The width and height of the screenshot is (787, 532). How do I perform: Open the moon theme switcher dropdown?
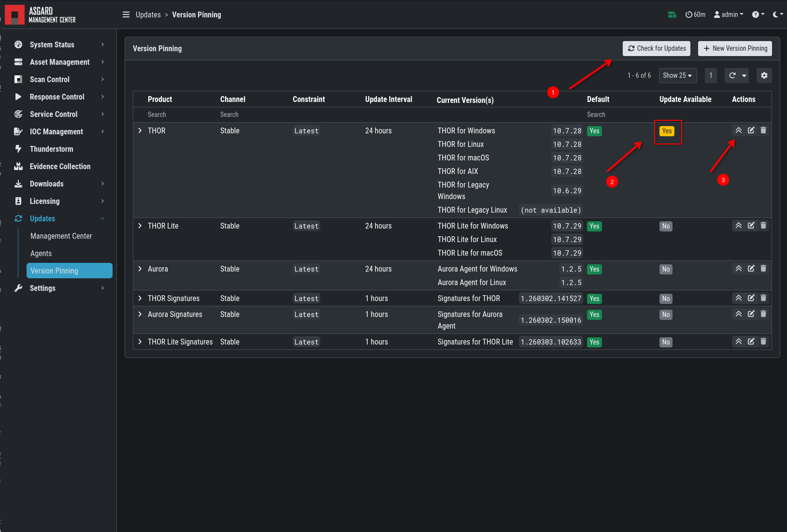click(x=778, y=14)
